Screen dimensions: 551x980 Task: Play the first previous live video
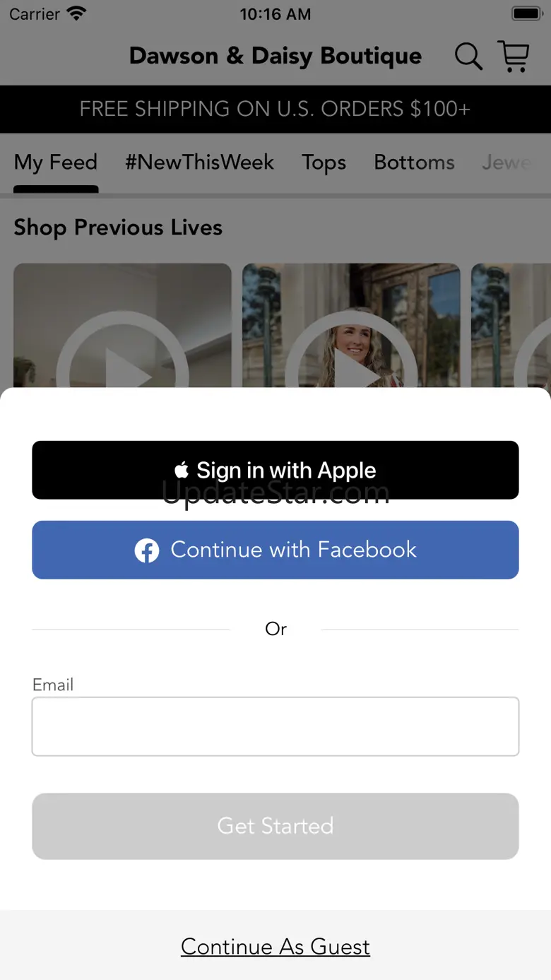122,326
